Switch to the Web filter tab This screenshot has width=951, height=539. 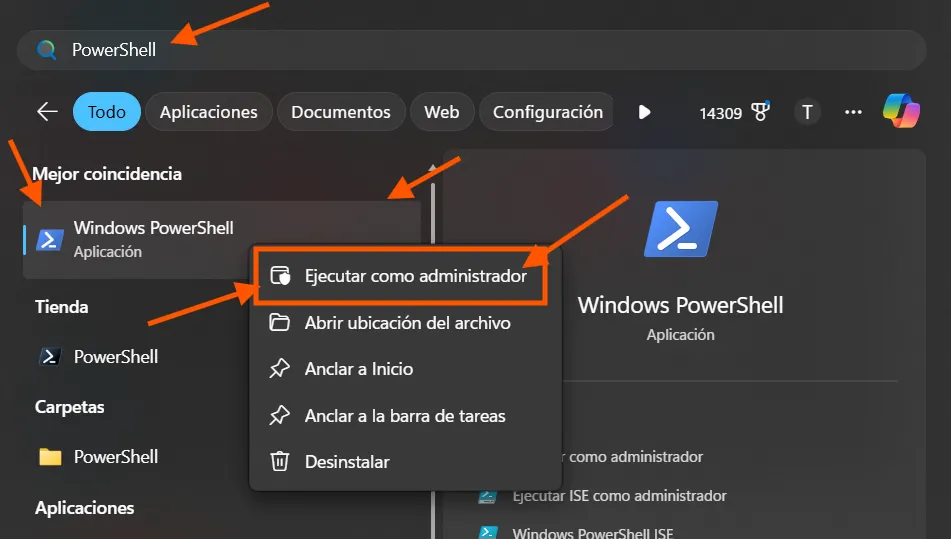pos(442,112)
